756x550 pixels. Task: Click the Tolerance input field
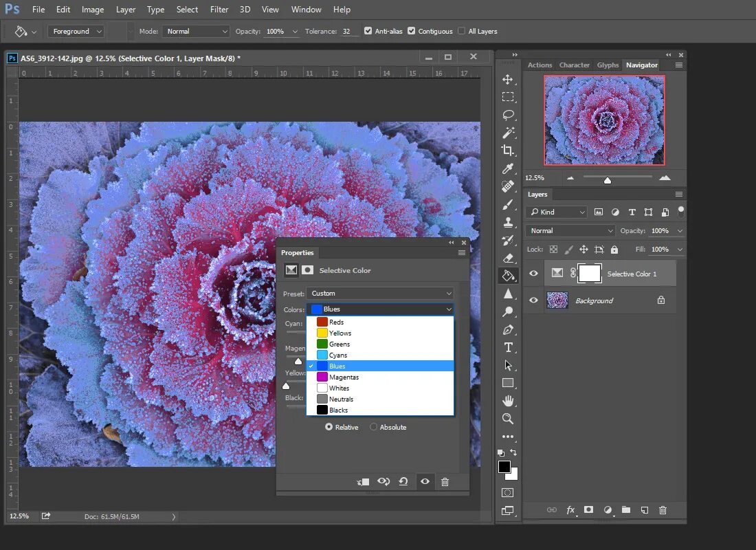pos(350,32)
